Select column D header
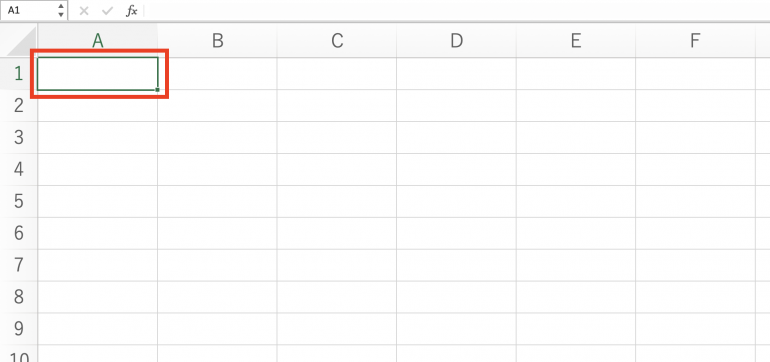The image size is (770, 362). [x=456, y=41]
